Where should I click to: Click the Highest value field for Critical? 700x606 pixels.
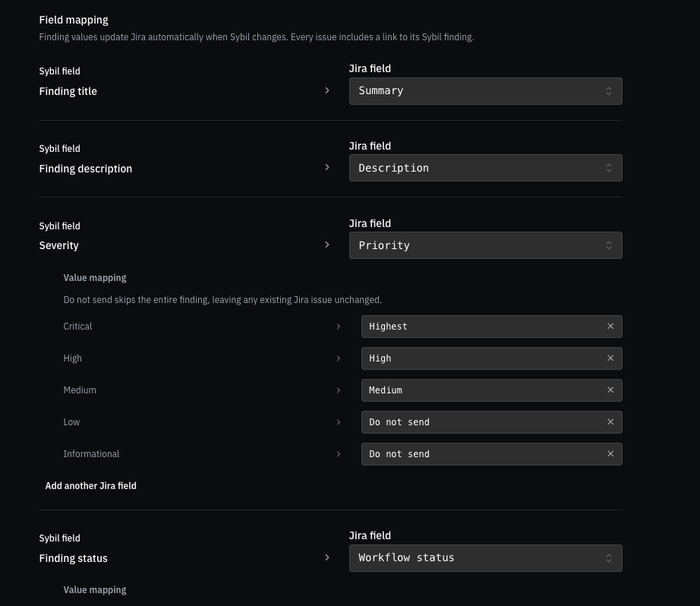491,327
